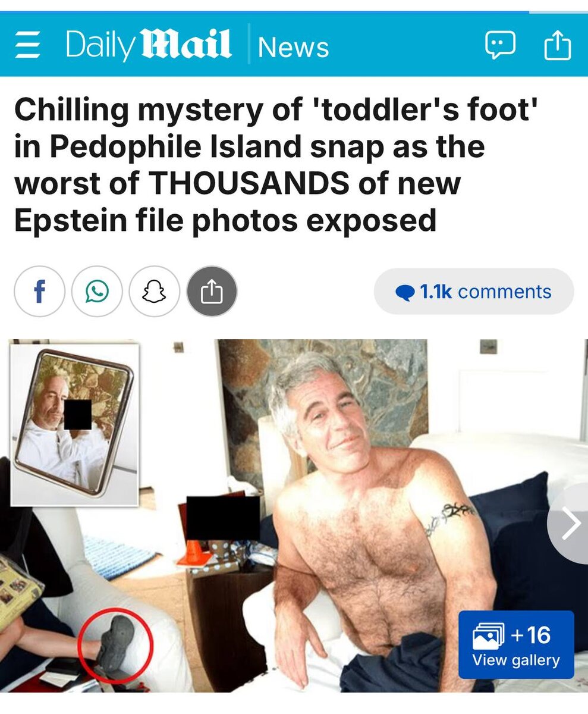Image resolution: width=588 pixels, height=714 pixels.
Task: Tap the red-circled area in the photo
Action: pos(115,647)
